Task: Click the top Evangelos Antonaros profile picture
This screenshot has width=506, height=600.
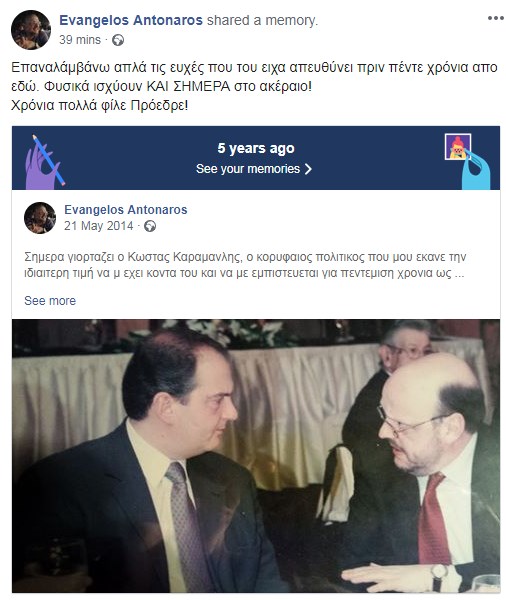Action: tap(31, 30)
